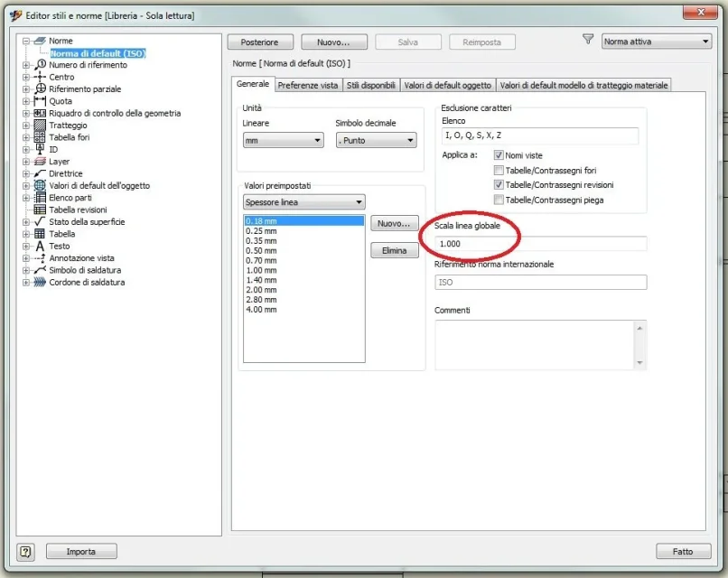This screenshot has height=578, width=728.
Task: Click the Commenti scrollbar down arrow
Action: [639, 362]
